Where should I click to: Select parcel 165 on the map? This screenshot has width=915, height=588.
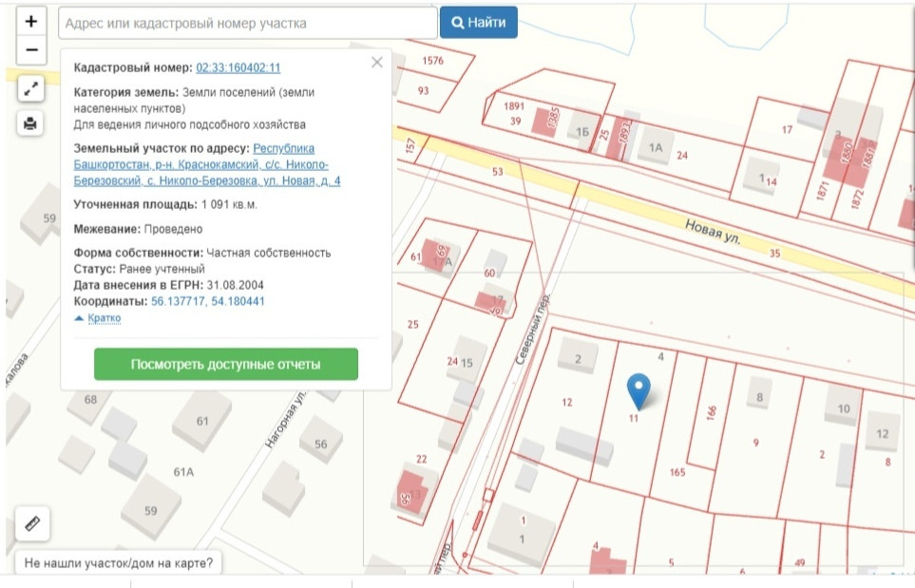pyautogui.click(x=677, y=472)
